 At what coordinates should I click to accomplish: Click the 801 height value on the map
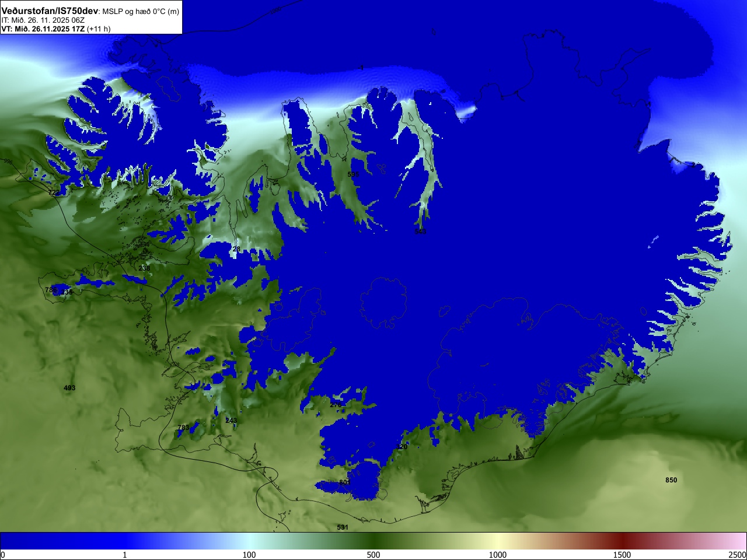tap(344, 482)
